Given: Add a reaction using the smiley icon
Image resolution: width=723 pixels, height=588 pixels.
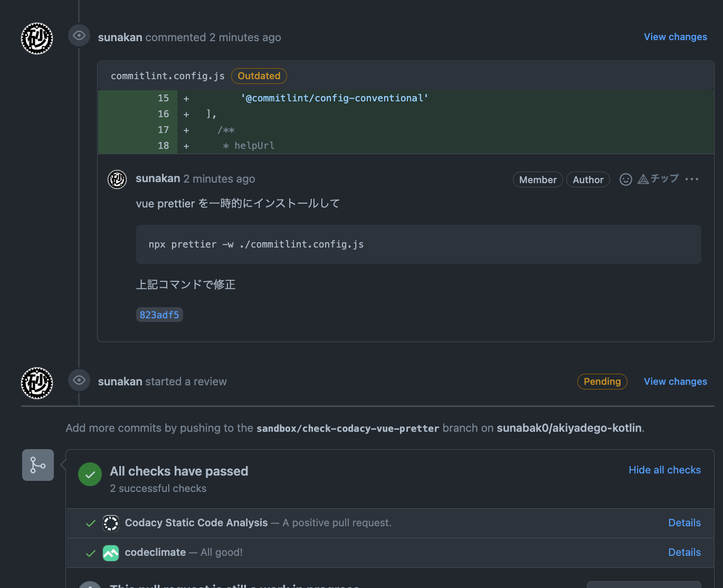Looking at the screenshot, I should pos(625,179).
